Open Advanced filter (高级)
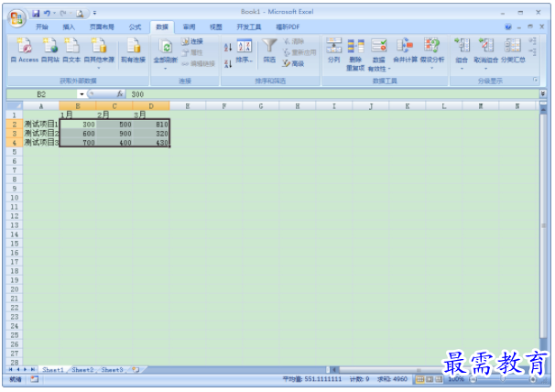The width and height of the screenshot is (555, 392). point(293,63)
